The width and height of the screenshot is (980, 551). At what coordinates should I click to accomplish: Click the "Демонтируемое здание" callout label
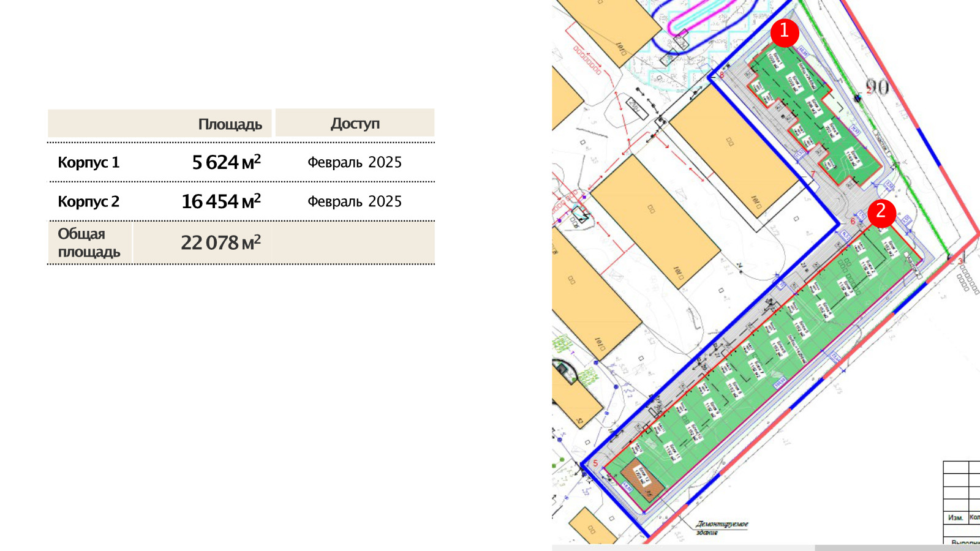pos(722,528)
